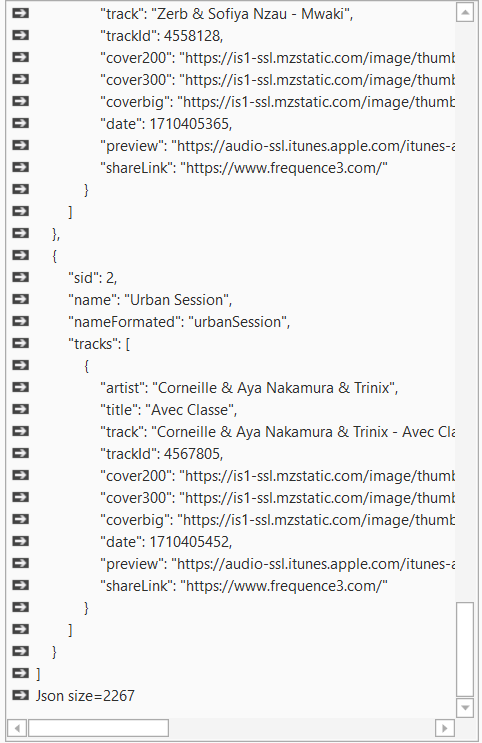Click arrow icon beside "trackId": 4567805
The image size is (482, 743).
pos(20,453)
